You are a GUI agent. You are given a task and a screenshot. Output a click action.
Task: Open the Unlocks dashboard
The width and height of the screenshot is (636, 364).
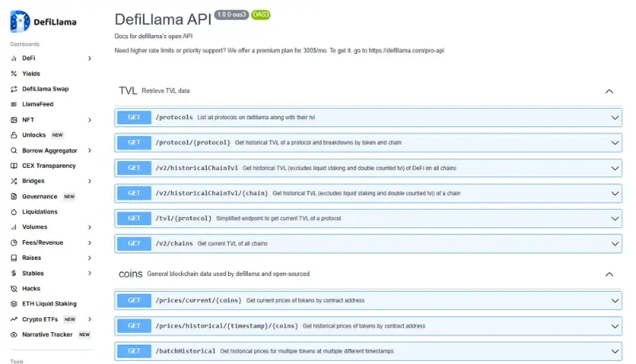pyautogui.click(x=33, y=135)
